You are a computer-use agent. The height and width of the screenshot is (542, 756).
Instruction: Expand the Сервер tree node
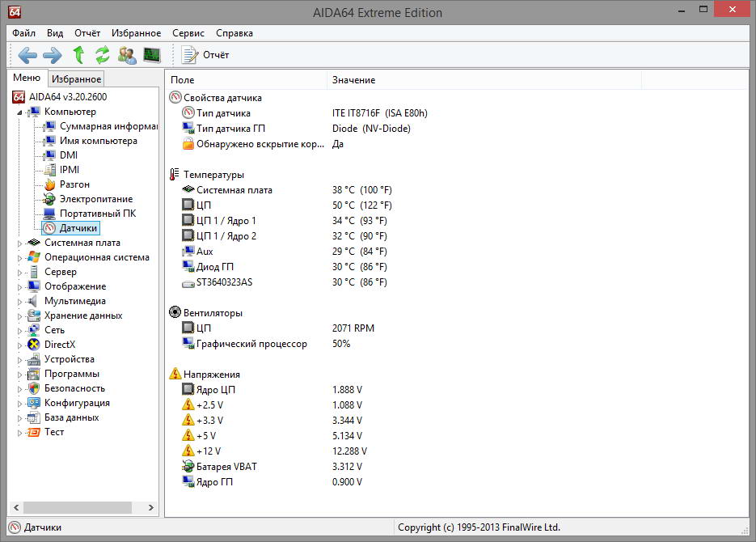(x=19, y=273)
